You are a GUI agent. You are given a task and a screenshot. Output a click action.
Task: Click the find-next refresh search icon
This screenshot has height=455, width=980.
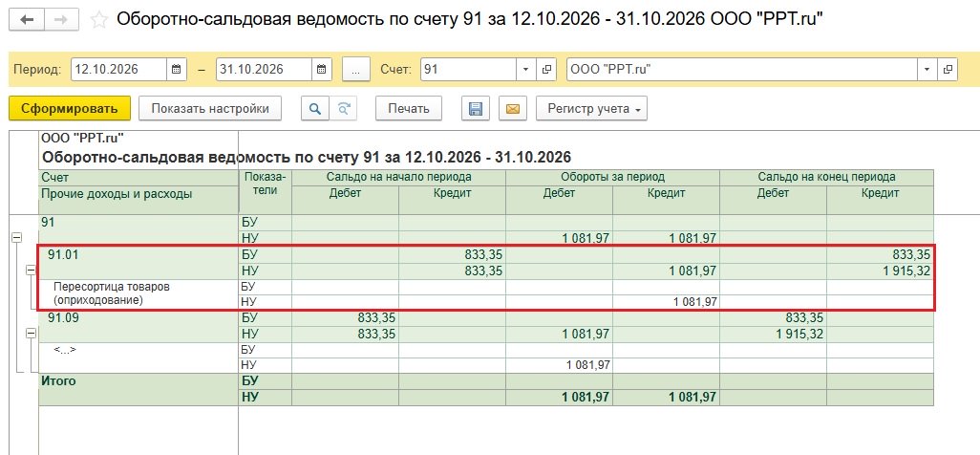(343, 108)
